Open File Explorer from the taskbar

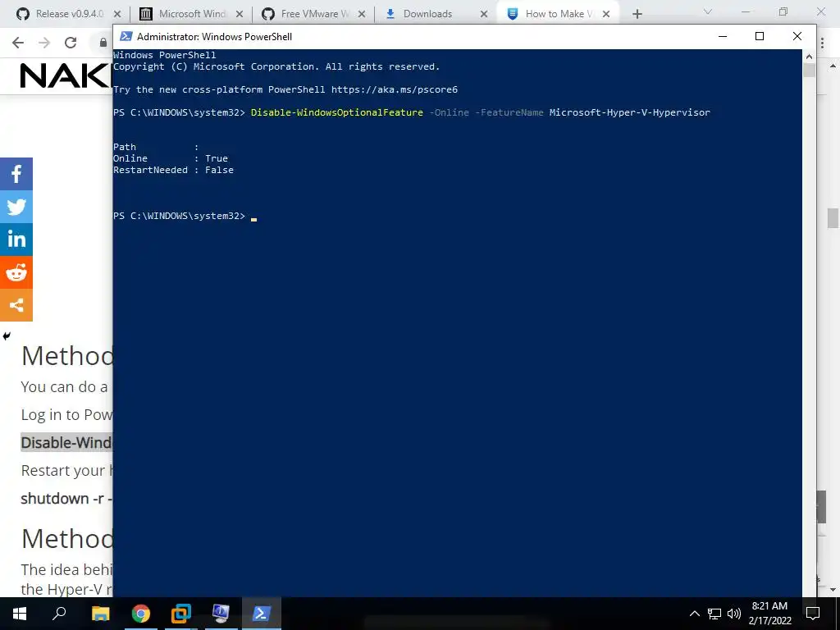tap(100, 614)
